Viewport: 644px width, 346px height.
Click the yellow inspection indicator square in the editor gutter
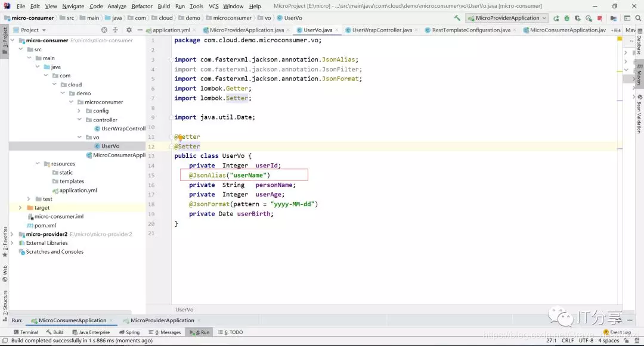coord(620,39)
